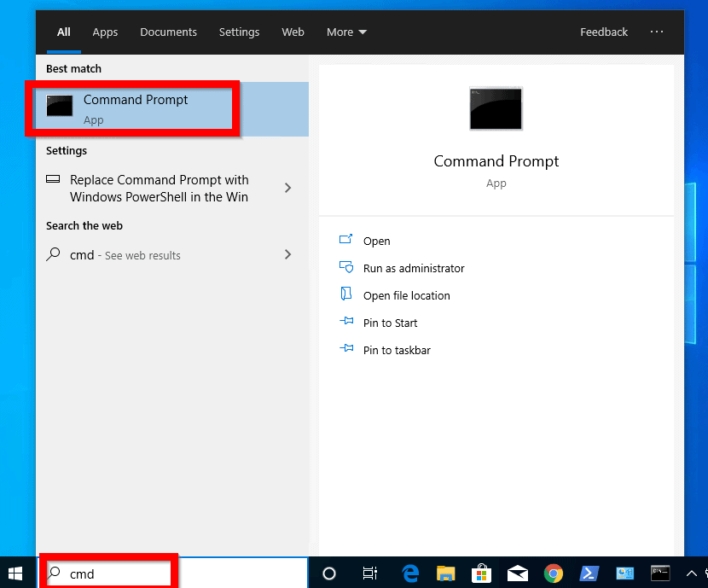Click Open file location
Screen dimensions: 708x588
[406, 295]
